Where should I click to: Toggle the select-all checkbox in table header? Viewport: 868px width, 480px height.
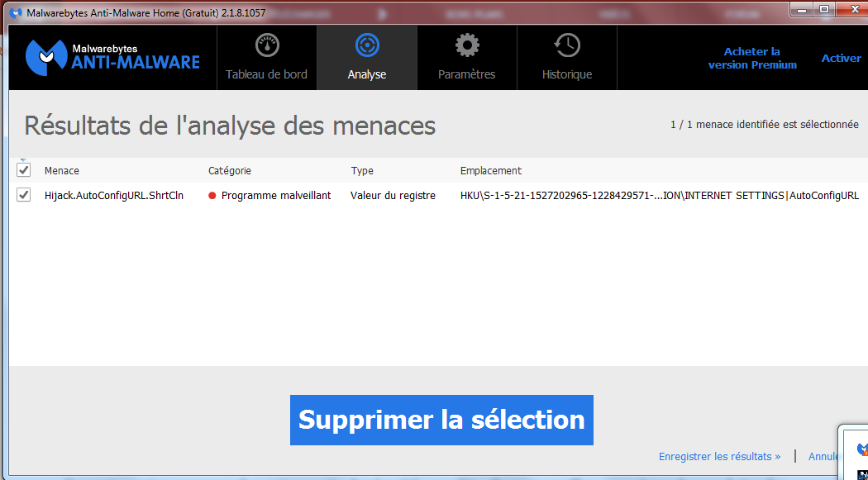tap(23, 170)
